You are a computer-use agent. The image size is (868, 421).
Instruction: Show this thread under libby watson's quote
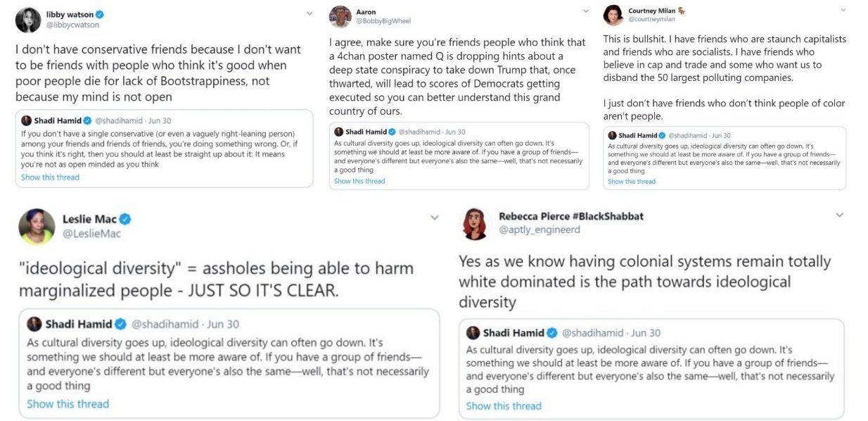click(50, 177)
